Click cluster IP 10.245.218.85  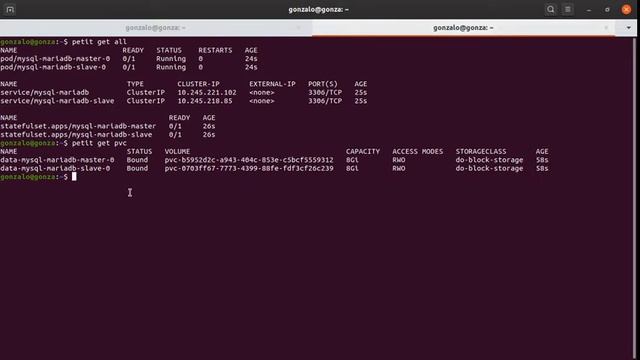(x=205, y=101)
